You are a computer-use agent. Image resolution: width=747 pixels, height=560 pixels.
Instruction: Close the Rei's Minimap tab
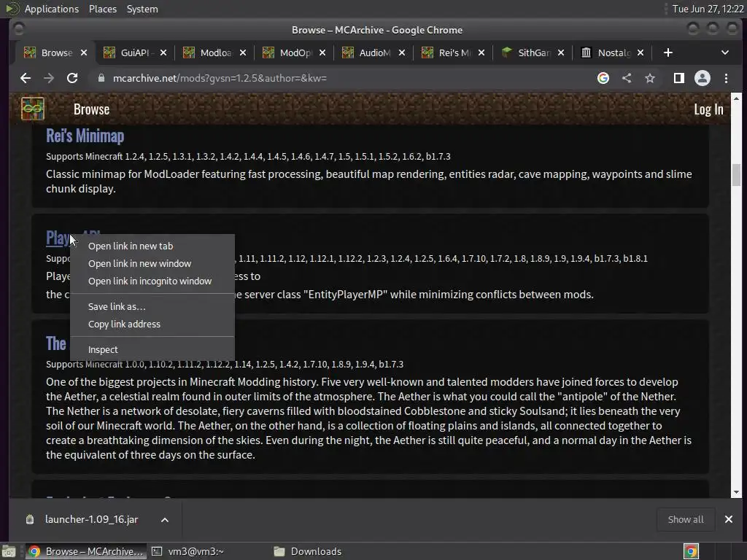pyautogui.click(x=481, y=52)
